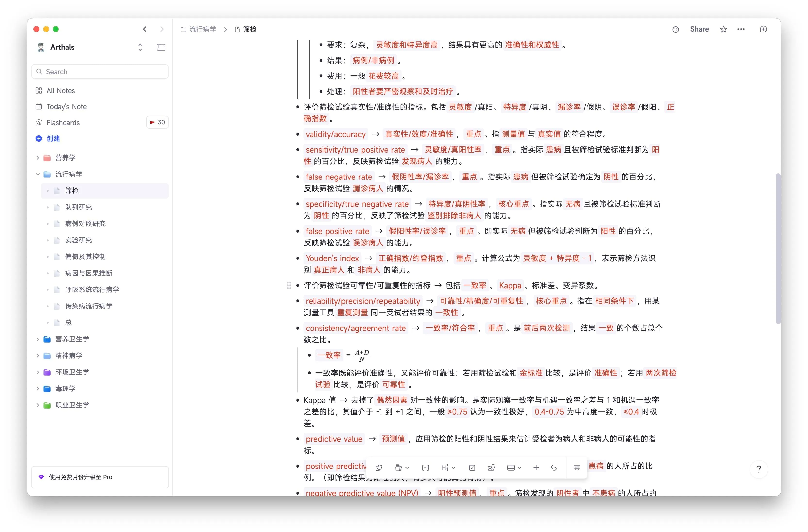Viewport: 808px width, 532px height.
Task: Click the Search field
Action: [100, 72]
